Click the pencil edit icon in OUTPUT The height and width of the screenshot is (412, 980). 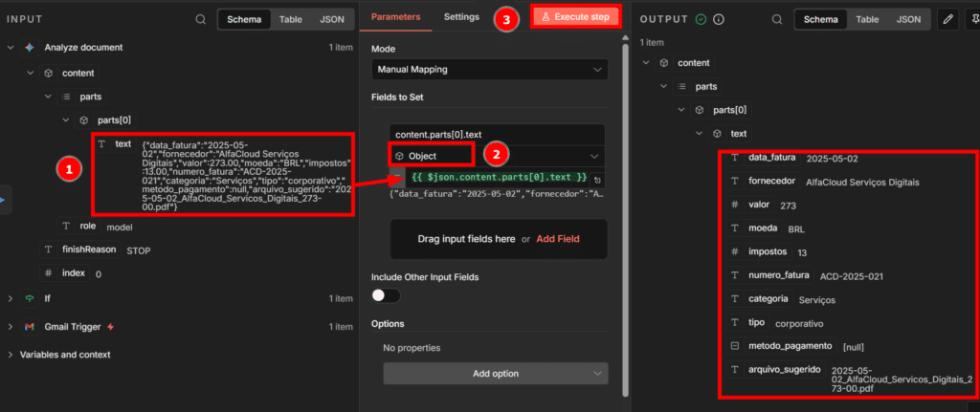pos(948,19)
